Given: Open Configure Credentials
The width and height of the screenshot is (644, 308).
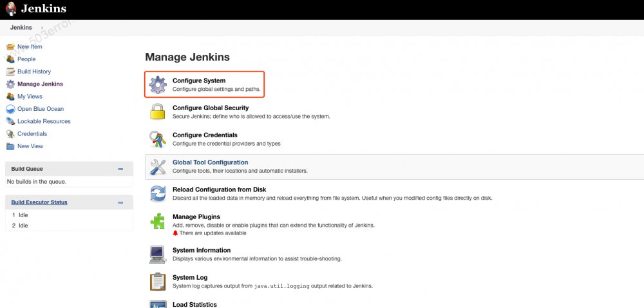Looking at the screenshot, I should click(205, 135).
